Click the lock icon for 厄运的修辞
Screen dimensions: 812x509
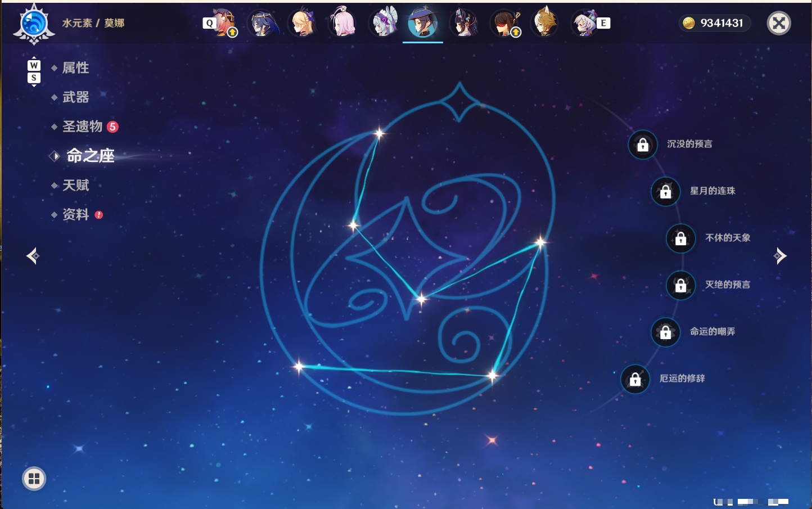click(x=635, y=379)
